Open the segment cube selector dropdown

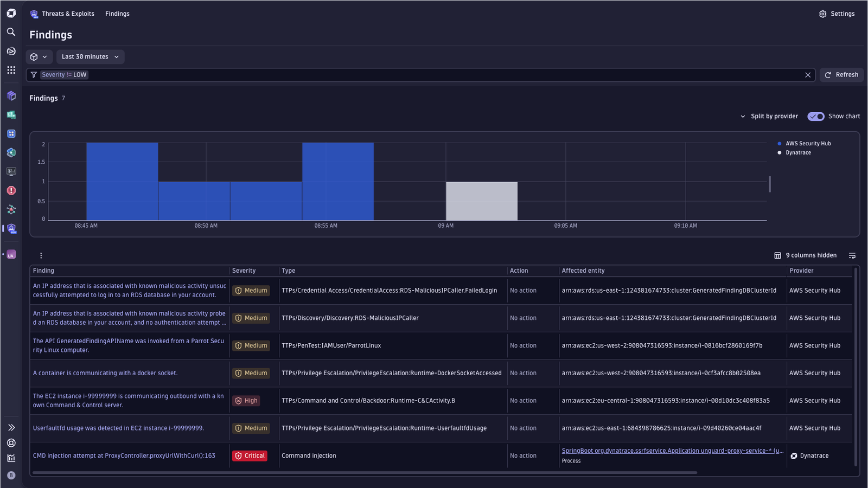click(39, 57)
